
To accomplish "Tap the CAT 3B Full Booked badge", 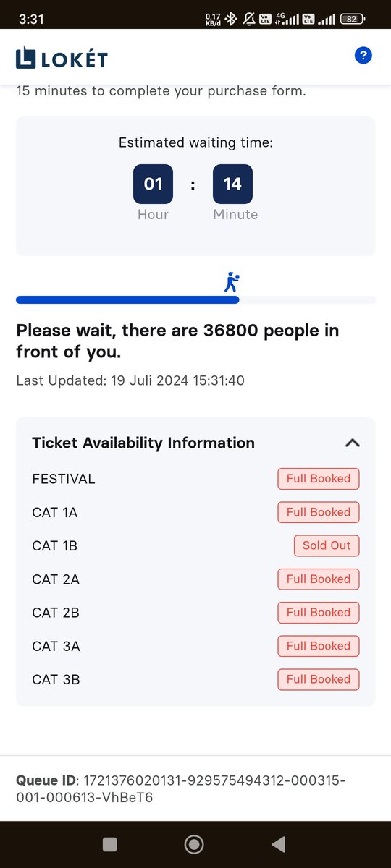I will tap(319, 679).
